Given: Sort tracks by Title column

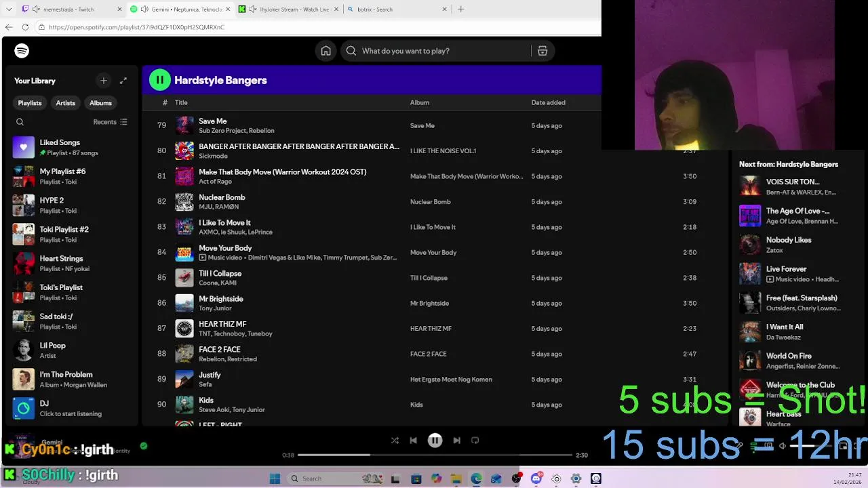Looking at the screenshot, I should (181, 103).
